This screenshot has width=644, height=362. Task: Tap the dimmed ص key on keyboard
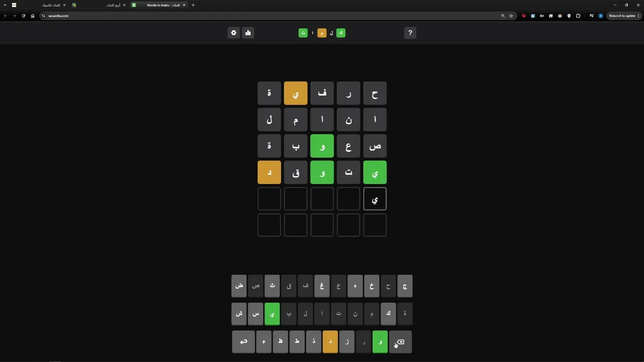click(x=256, y=286)
